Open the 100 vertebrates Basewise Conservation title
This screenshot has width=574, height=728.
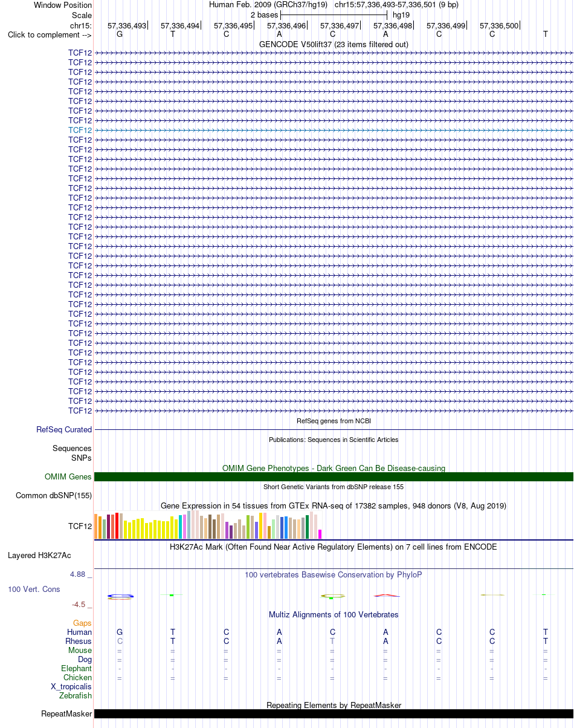tap(334, 574)
